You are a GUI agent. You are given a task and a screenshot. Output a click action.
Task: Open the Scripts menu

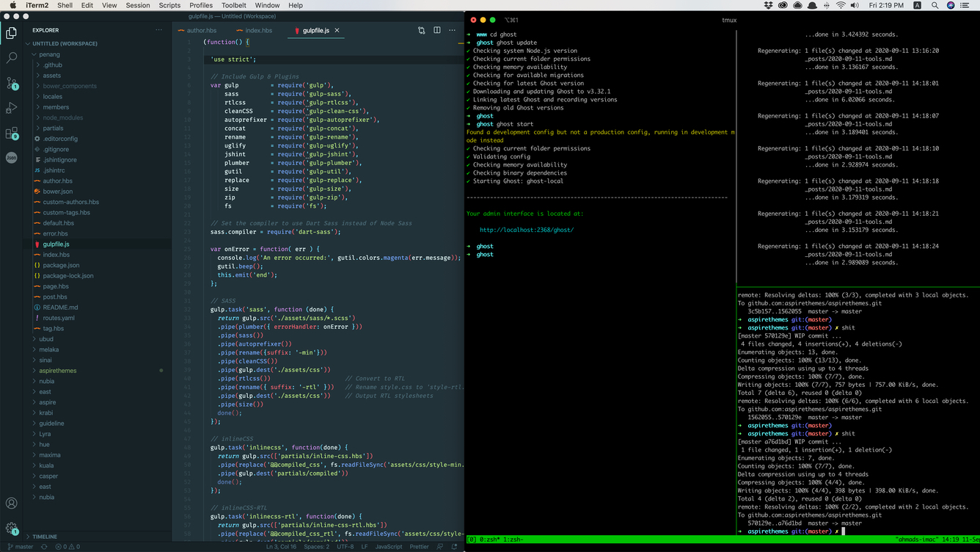169,5
